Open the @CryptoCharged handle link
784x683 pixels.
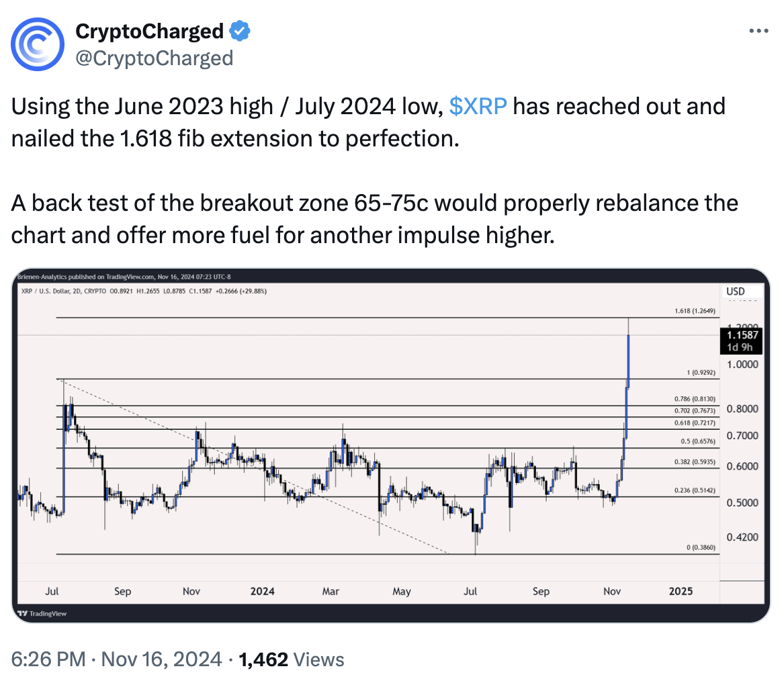click(155, 58)
